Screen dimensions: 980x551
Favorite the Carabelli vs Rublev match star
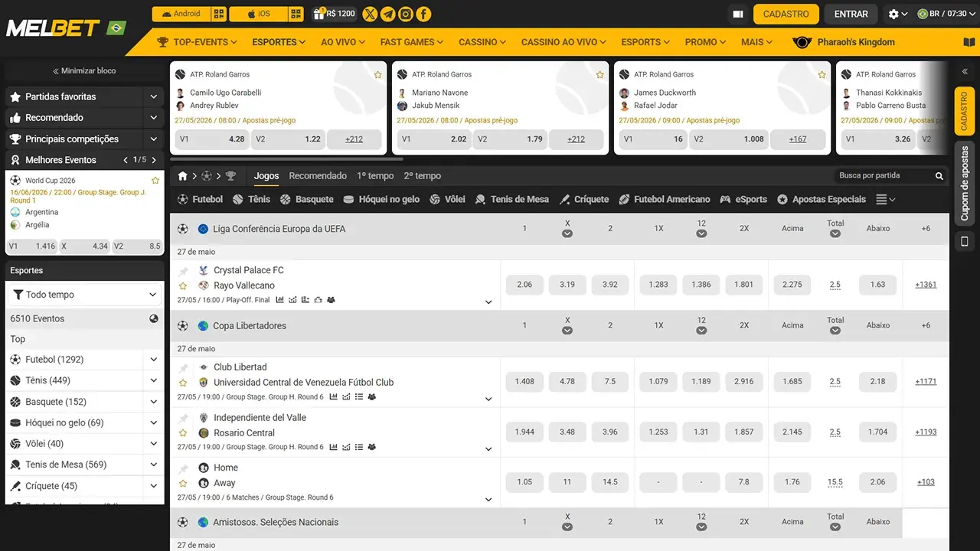coord(377,75)
